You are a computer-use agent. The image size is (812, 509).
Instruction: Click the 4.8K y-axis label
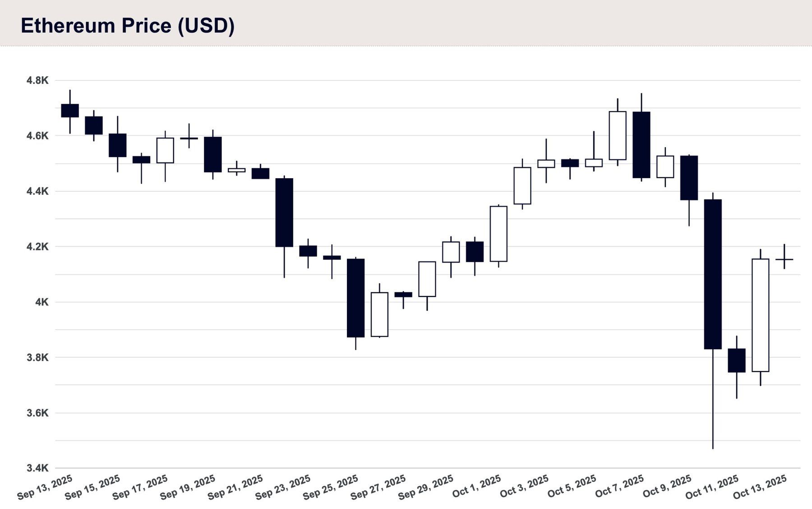(x=37, y=81)
